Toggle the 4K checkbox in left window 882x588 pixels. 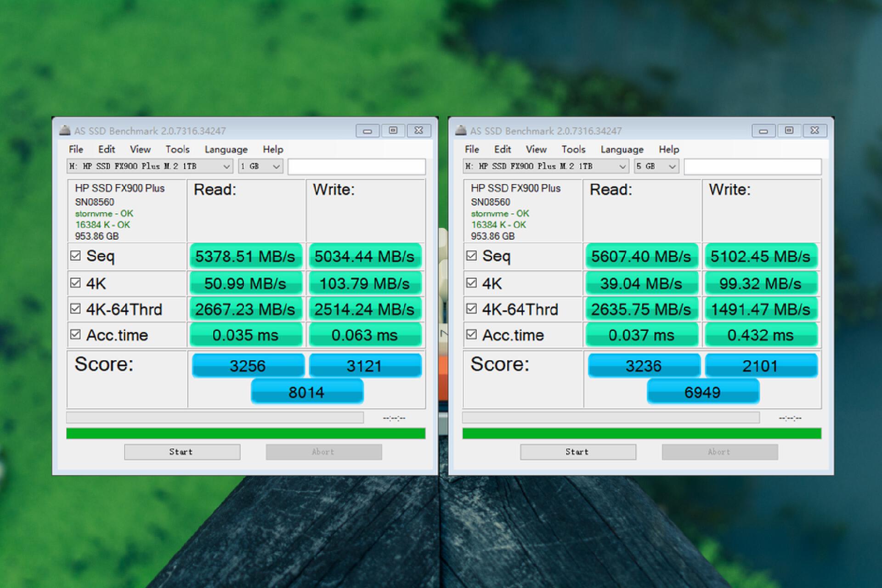[x=76, y=283]
